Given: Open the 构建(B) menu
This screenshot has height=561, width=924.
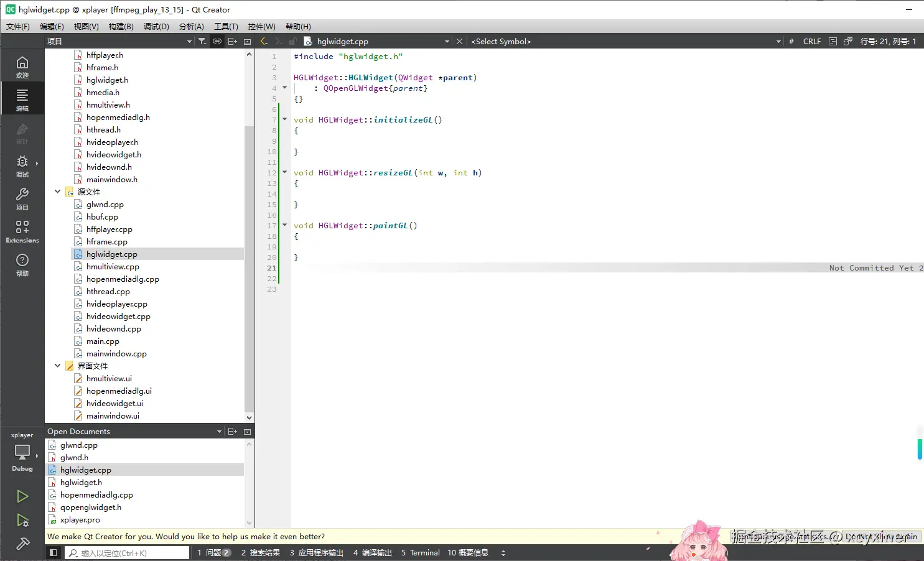Looking at the screenshot, I should (x=121, y=26).
